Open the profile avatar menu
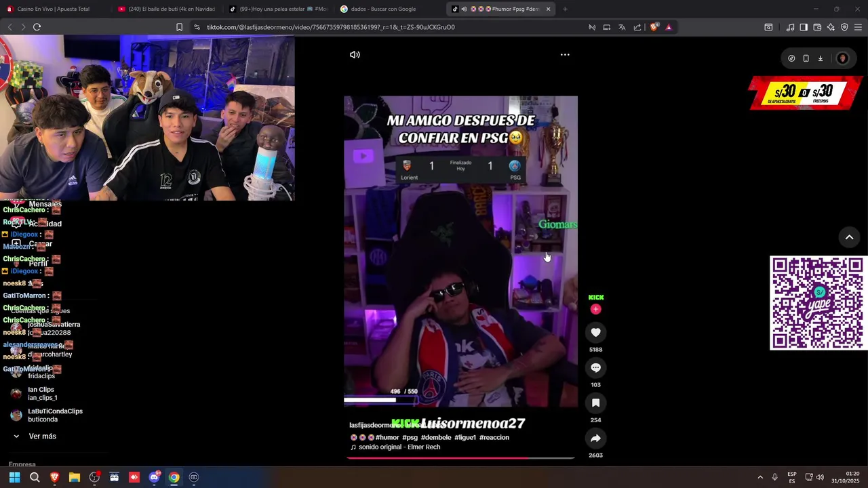Screen dimensions: 868x488 tap(842, 58)
